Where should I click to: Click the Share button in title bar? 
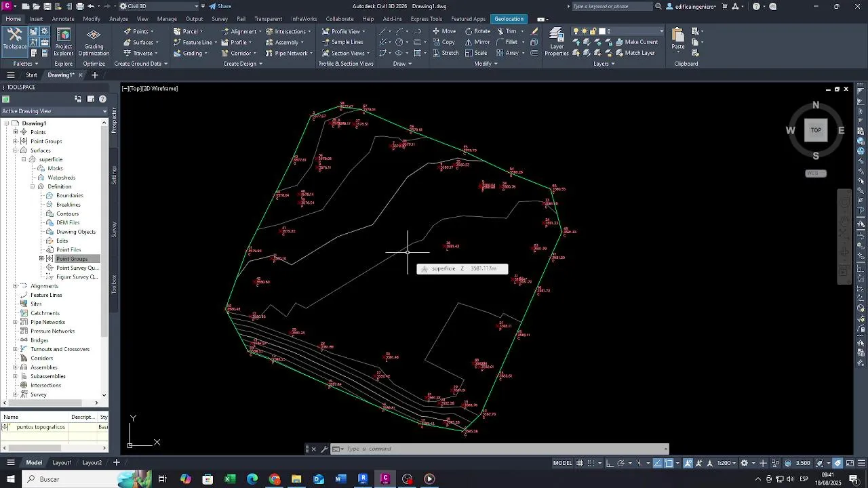tap(220, 6)
